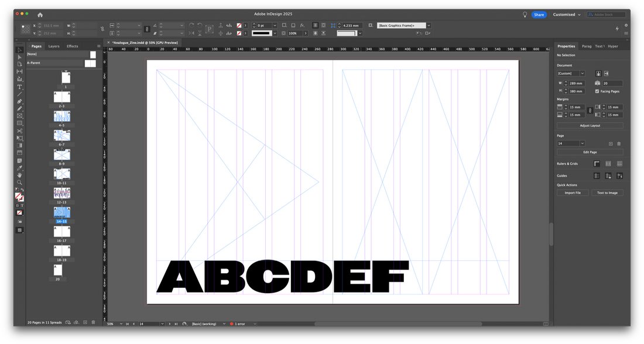Viewport: 644px width, 344px height.
Task: Show rulers in Rulers & Grids
Action: click(597, 164)
